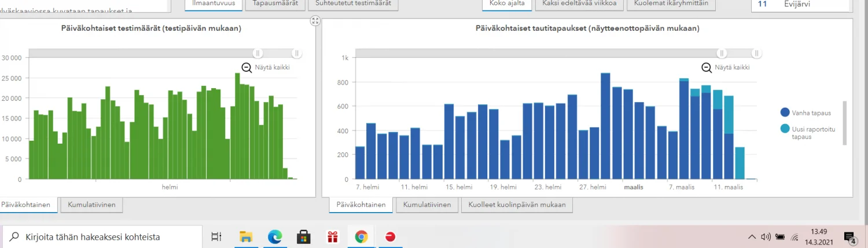Screen dimensions: 868x248
Task: Show the Kumulatiivinen view for the tests chart
Action: click(91, 205)
